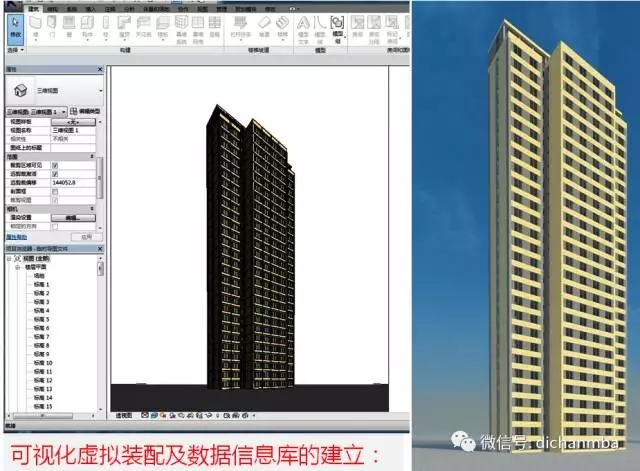Screen dimensions: 640x471
Task: Open the 3D view instance selector dropdown
Action: coord(63,111)
